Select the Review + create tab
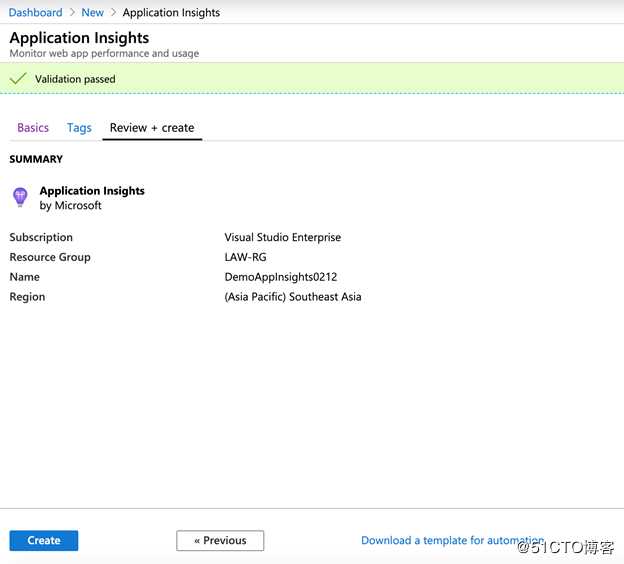Viewport: 624px width, 564px height. click(x=152, y=128)
